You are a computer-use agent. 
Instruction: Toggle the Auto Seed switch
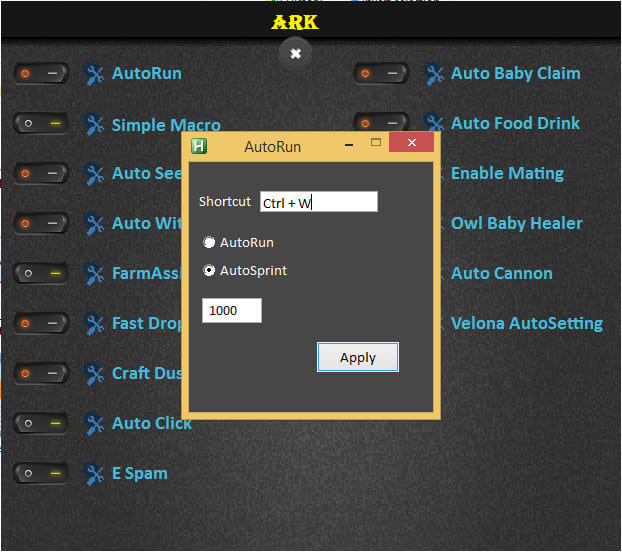tap(40, 174)
